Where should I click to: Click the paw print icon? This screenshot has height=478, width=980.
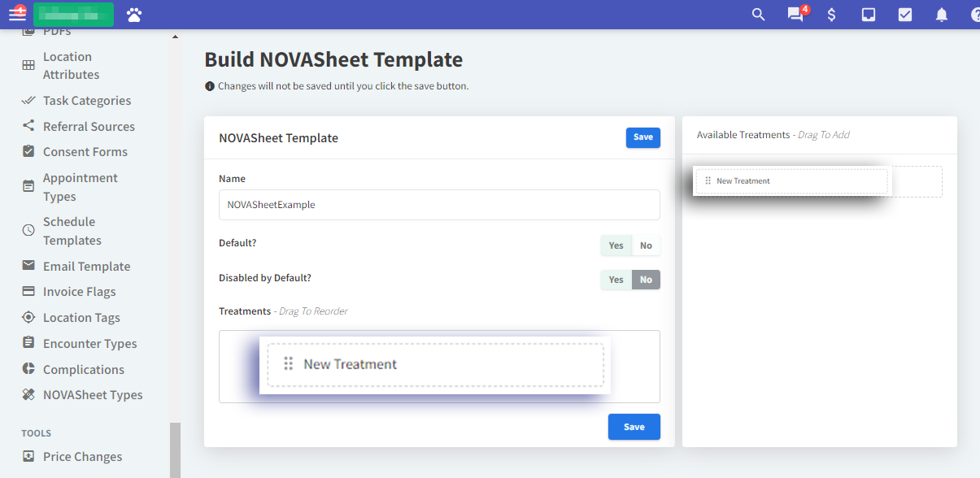click(134, 15)
